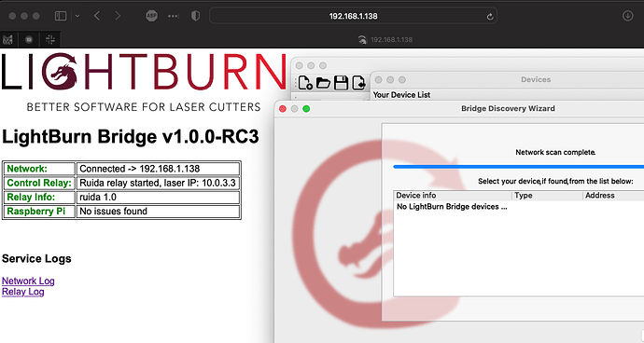Click the Import file icon in LightBurn
This screenshot has width=644, height=343.
(x=358, y=82)
